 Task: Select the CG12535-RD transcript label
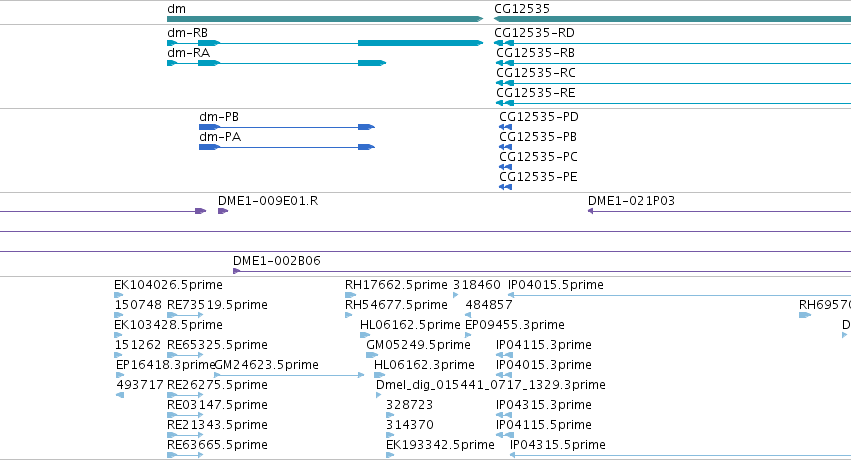tap(534, 33)
